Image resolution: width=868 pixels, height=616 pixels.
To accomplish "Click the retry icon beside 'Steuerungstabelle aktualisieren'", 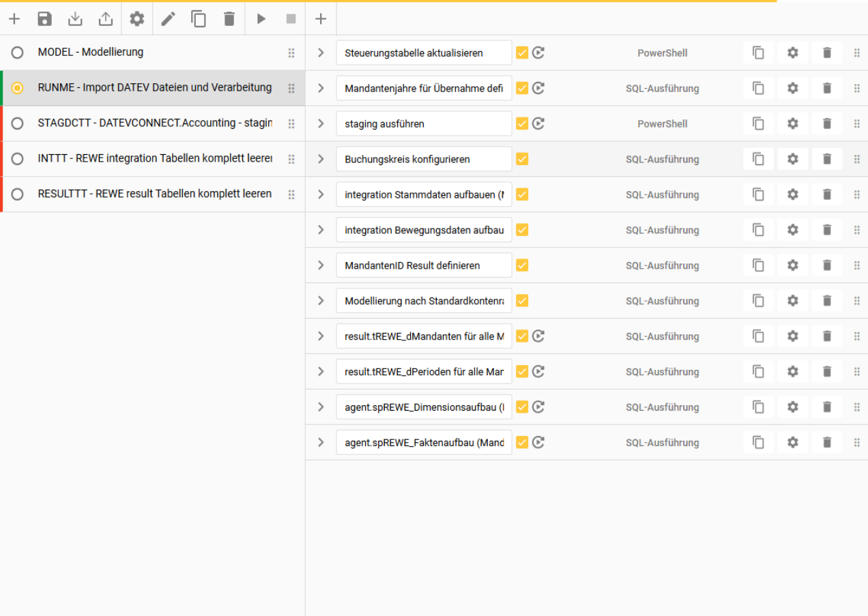I will pos(538,53).
